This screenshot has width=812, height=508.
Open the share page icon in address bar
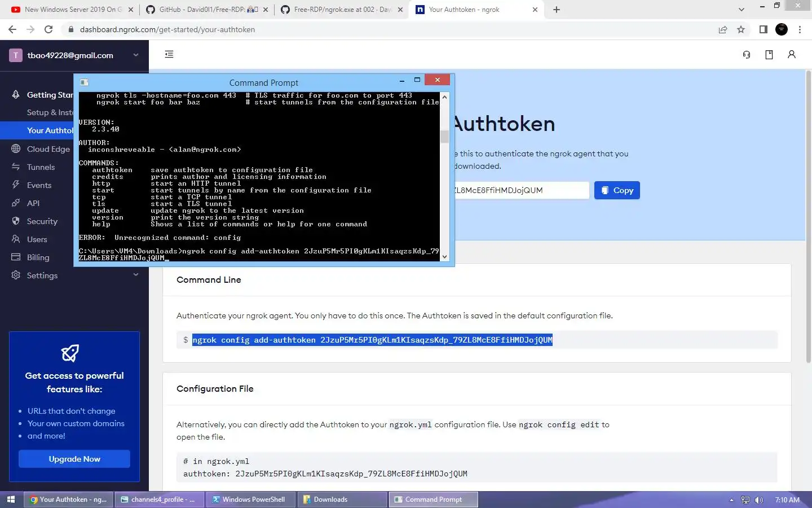coord(722,29)
